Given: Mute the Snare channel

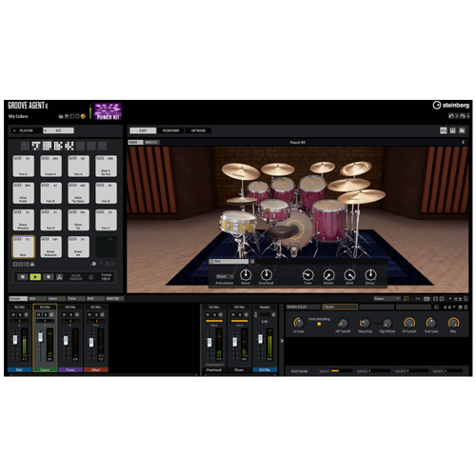Looking at the screenshot, I should coord(39,315).
